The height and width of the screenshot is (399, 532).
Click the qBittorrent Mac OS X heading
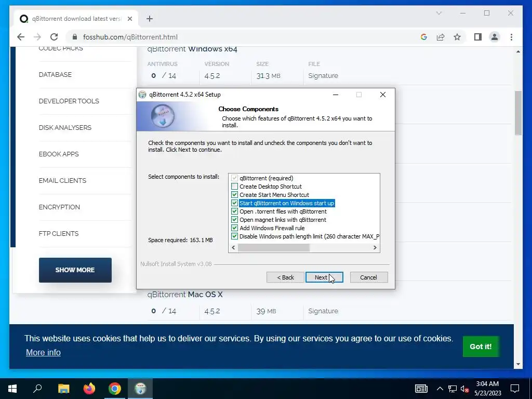[185, 295]
